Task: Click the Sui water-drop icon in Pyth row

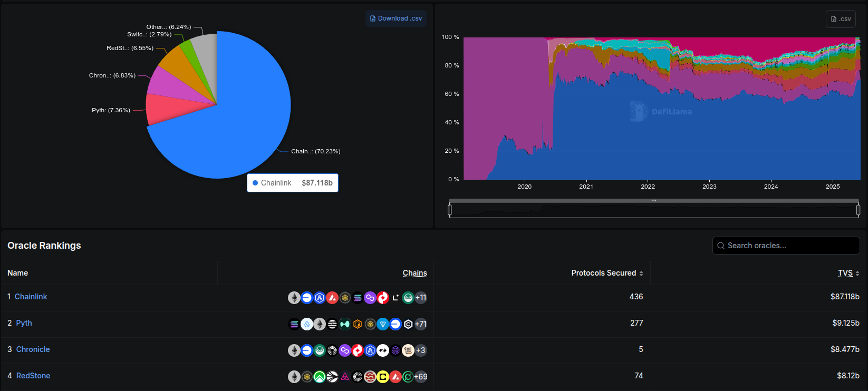Action: click(307, 324)
